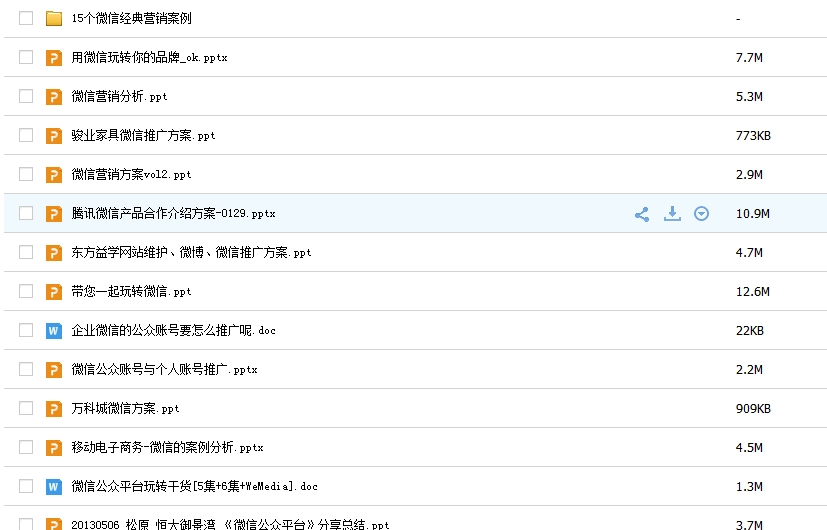The height and width of the screenshot is (530, 827).
Task: Click the 1.3M file size value
Action: click(749, 487)
